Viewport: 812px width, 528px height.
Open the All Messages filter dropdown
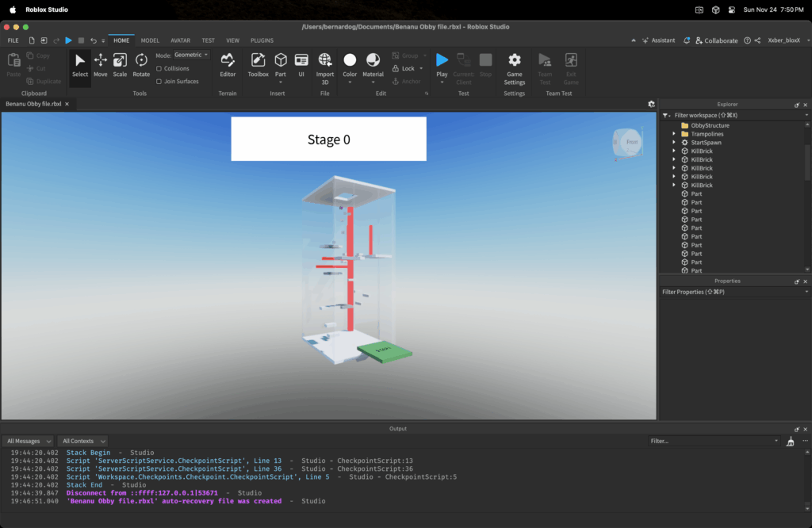[29, 441]
